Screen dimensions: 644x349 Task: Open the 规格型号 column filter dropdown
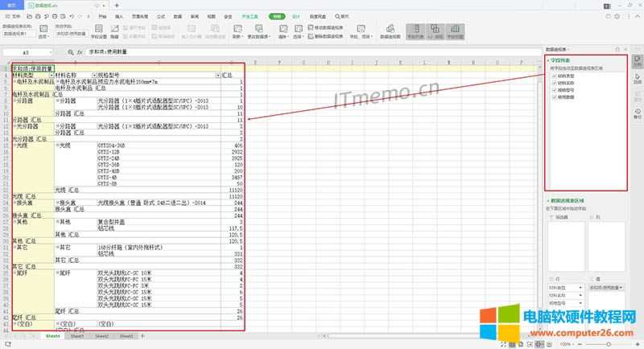coord(218,75)
